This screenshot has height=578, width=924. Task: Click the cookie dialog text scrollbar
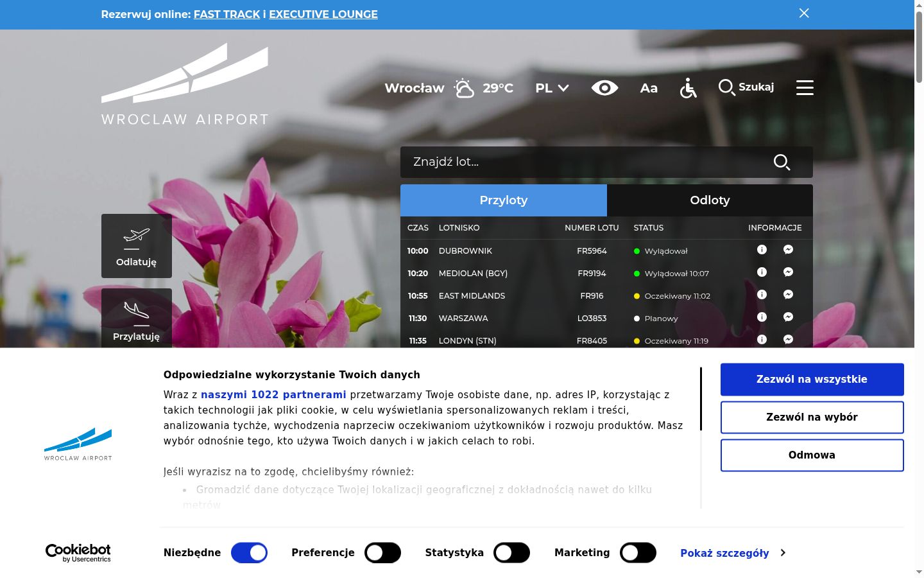(701, 399)
